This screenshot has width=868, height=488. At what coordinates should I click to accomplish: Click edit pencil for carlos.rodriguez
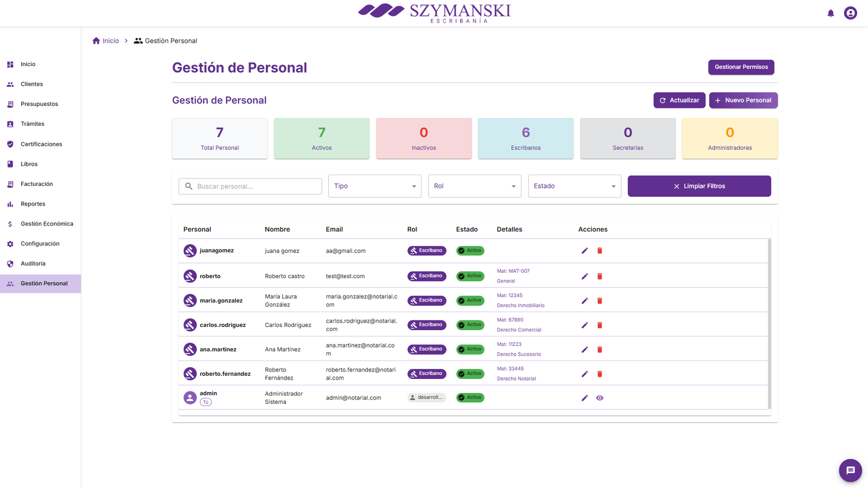click(x=584, y=325)
